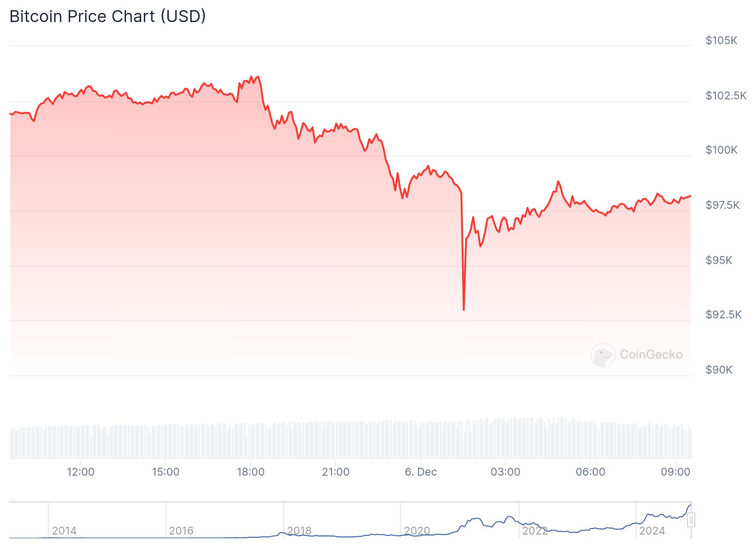Click the 18:00 time axis label
The image size is (756, 552).
251,472
